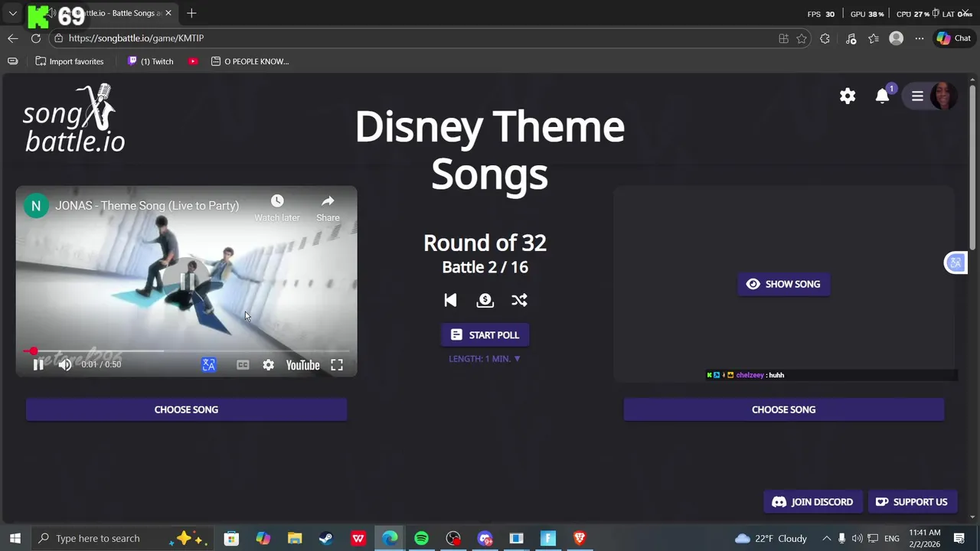The image size is (980, 551).
Task: Open the taskbar volume control
Action: point(857,539)
